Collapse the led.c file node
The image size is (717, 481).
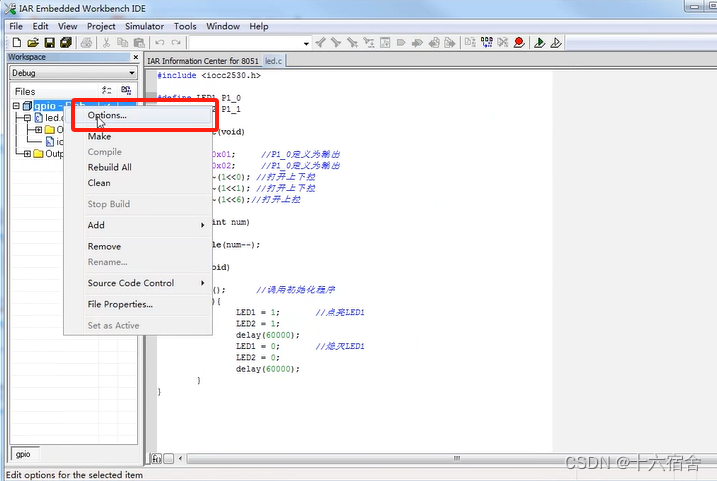click(x=27, y=118)
